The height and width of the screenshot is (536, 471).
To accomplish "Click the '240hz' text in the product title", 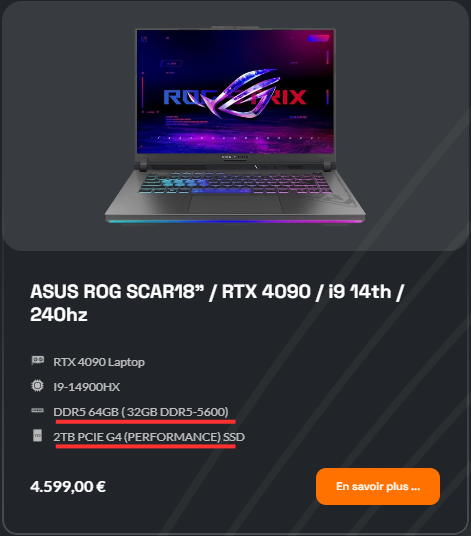I will (59, 314).
